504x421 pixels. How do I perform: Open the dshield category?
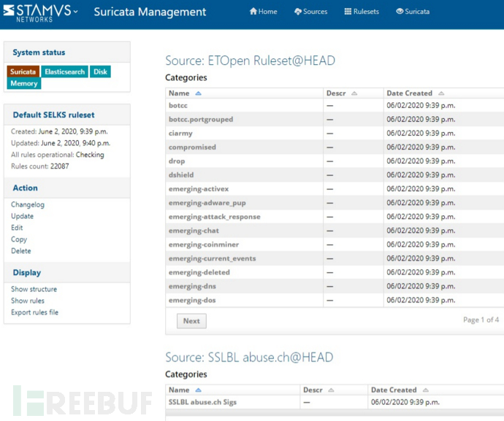tap(181, 174)
